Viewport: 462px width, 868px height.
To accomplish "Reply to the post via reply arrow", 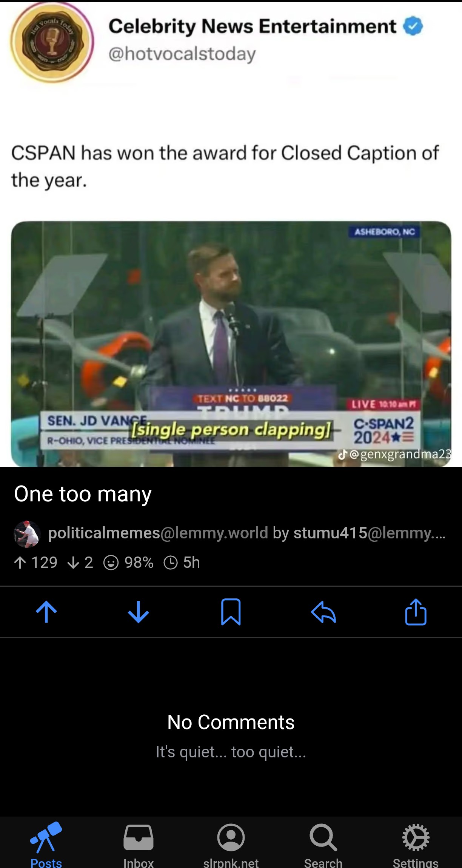I will pyautogui.click(x=323, y=612).
